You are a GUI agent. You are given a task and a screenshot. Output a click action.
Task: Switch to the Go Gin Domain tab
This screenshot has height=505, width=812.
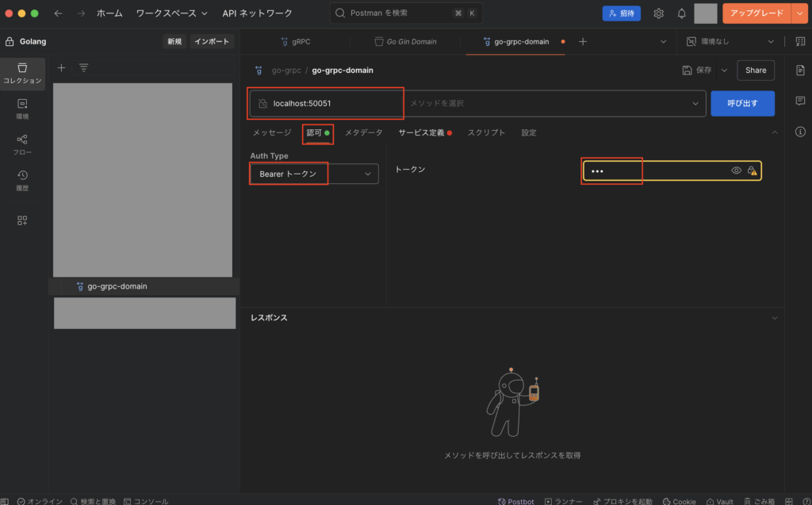(x=405, y=41)
